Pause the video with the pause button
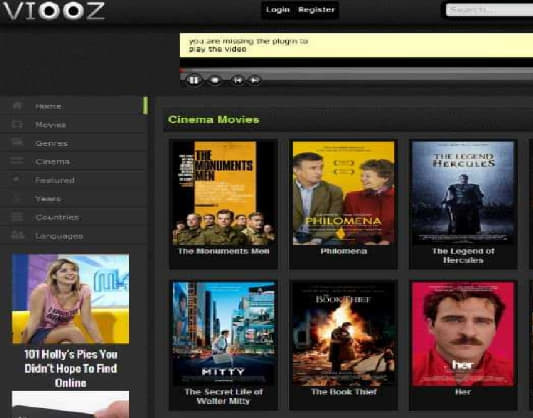Image resolution: width=533 pixels, height=418 pixels. 194,80
